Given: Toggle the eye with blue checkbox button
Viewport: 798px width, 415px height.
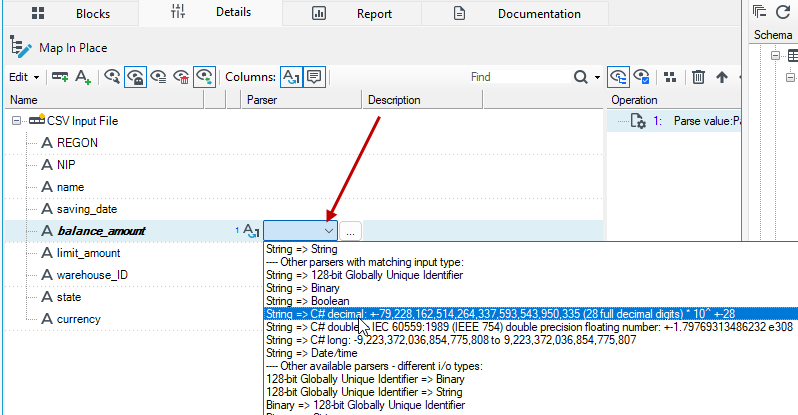Looking at the screenshot, I should coord(641,77).
